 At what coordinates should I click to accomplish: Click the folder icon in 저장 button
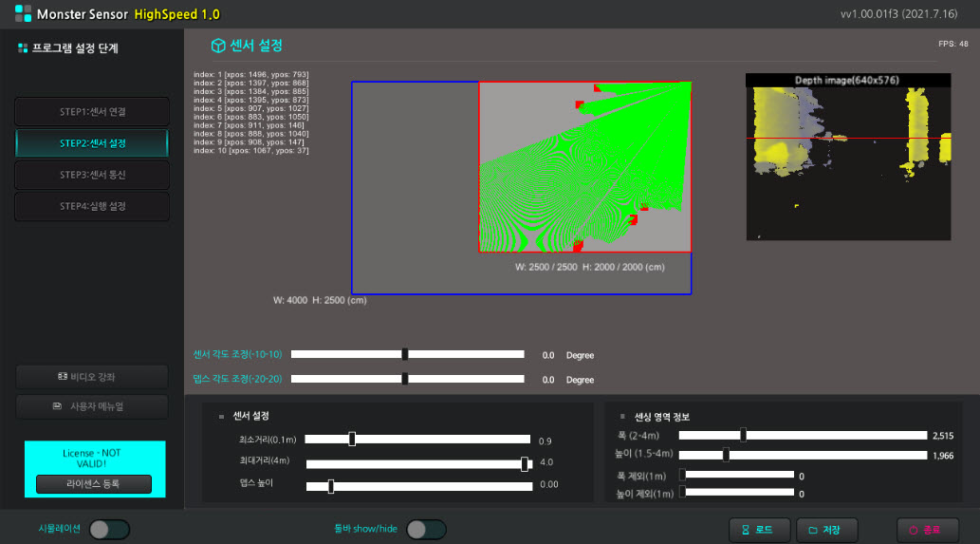(813, 530)
